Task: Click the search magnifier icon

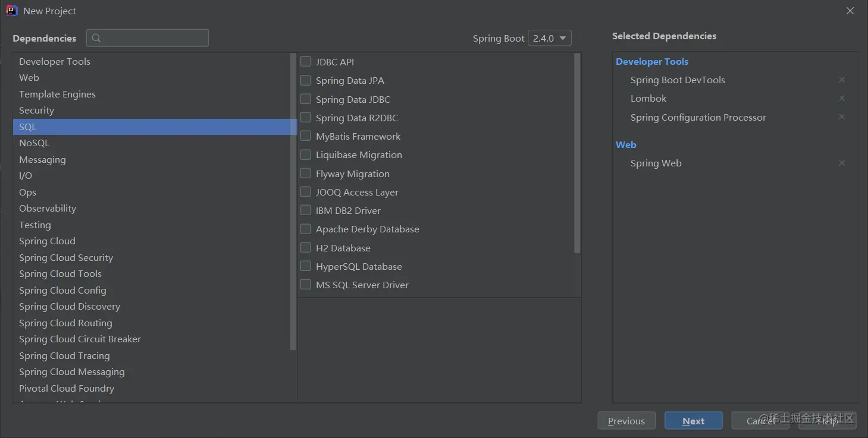Action: 96,38
